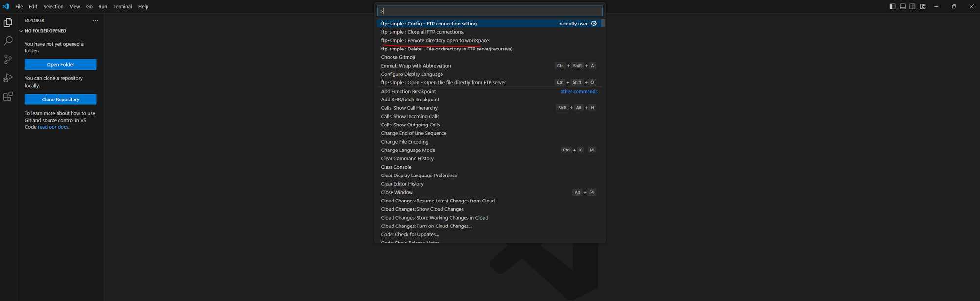980x301 pixels.
Task: Click the gear icon on ftp-simple Config row
Action: click(594, 24)
